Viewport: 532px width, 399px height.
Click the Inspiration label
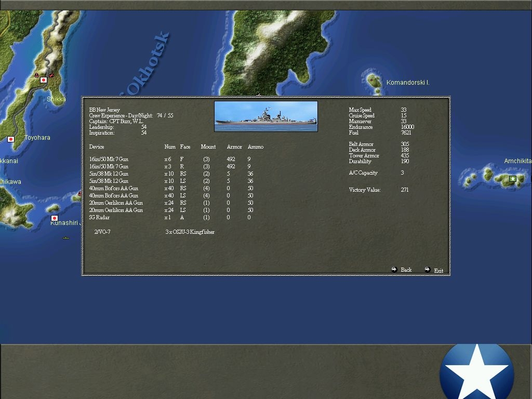tap(102, 132)
